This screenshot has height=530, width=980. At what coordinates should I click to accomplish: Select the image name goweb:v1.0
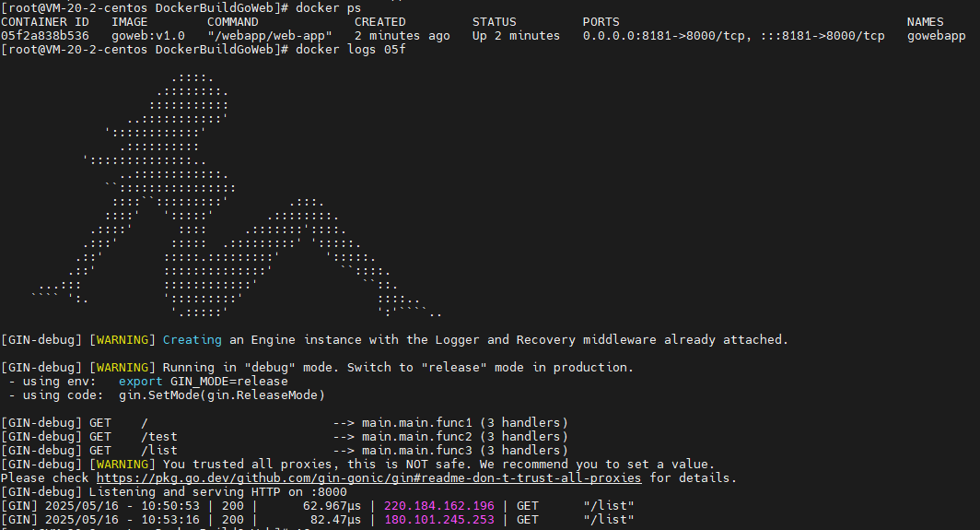point(148,36)
